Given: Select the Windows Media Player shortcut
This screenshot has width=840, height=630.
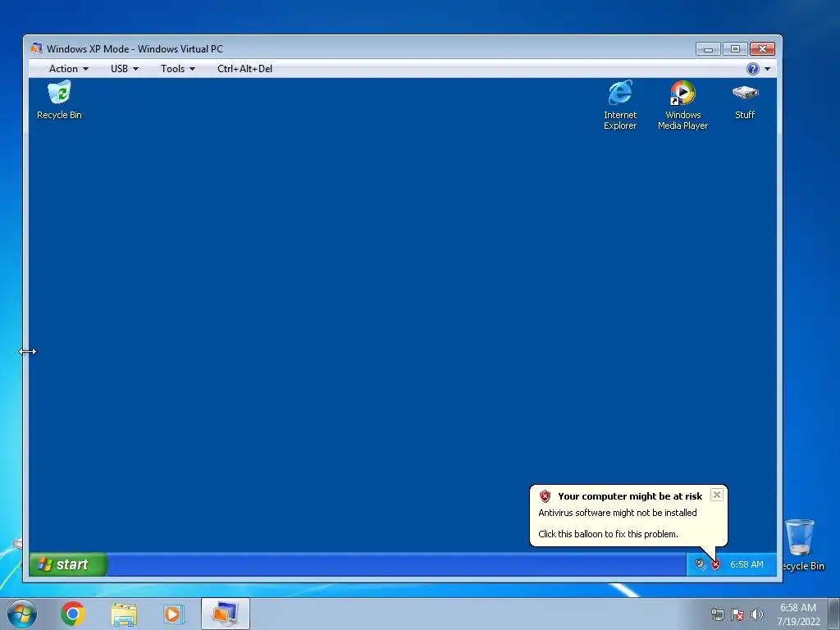Looking at the screenshot, I should tap(682, 105).
